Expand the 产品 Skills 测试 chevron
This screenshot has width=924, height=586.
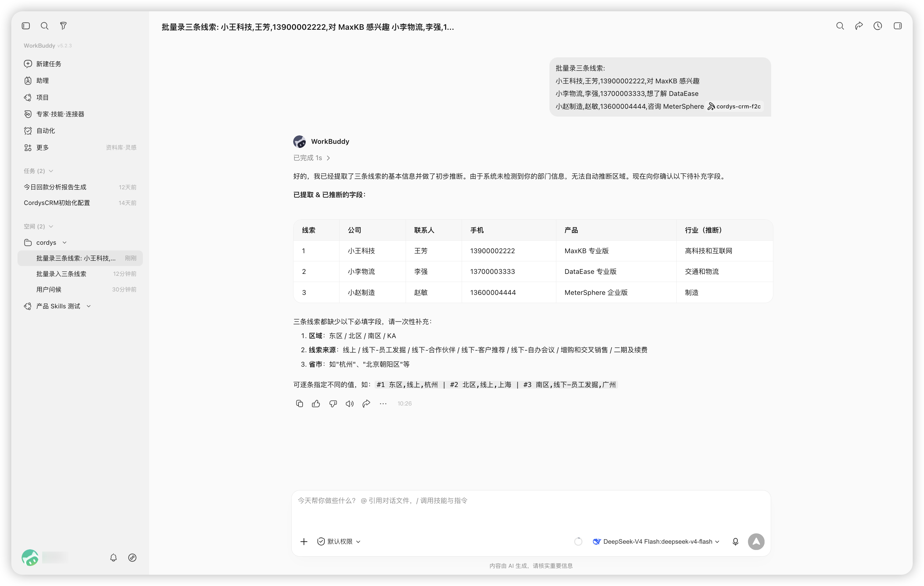pyautogui.click(x=89, y=306)
